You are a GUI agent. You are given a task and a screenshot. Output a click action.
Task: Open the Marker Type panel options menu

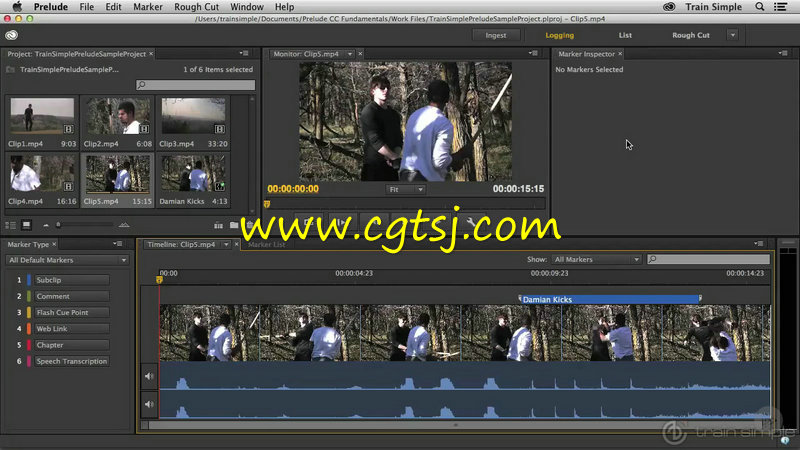point(117,244)
